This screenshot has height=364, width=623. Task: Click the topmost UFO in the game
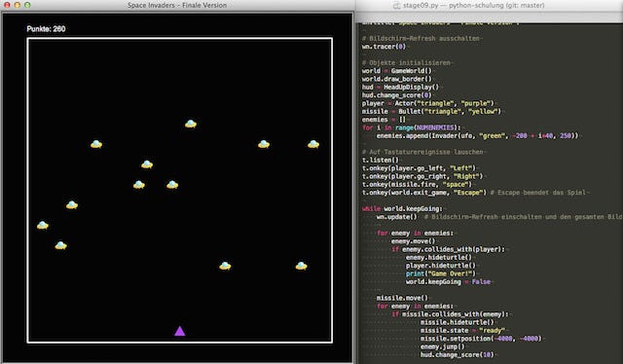pos(191,124)
